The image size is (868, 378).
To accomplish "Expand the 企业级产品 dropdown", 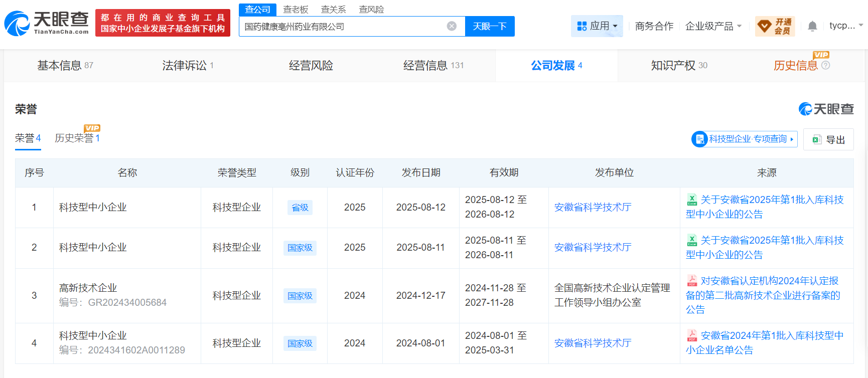I will pos(713,26).
